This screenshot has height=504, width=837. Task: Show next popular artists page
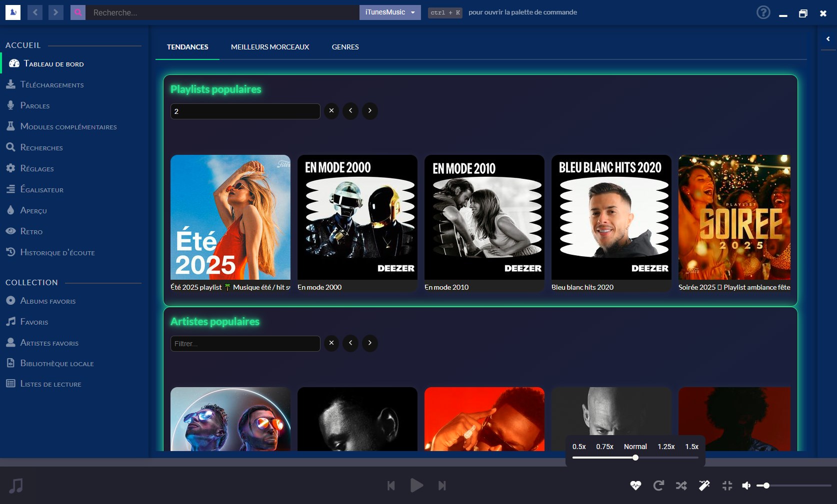370,343
